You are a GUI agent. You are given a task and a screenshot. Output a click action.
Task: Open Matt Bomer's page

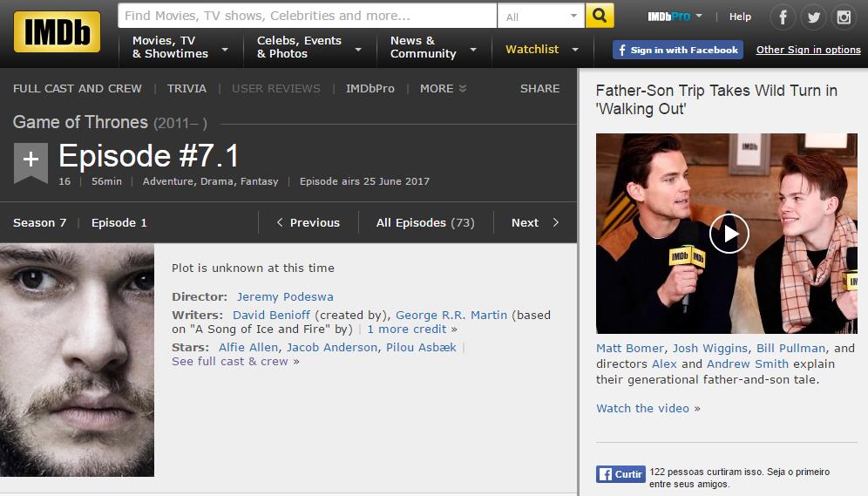[630, 348]
